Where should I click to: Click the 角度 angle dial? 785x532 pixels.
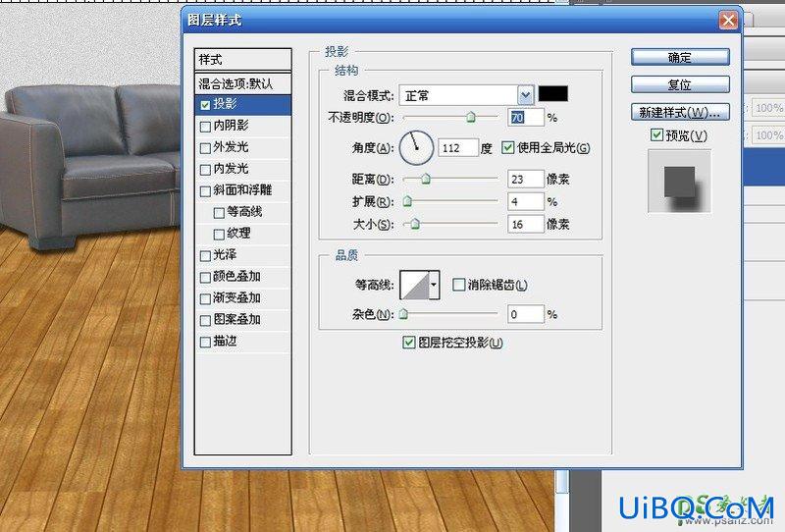pos(416,148)
